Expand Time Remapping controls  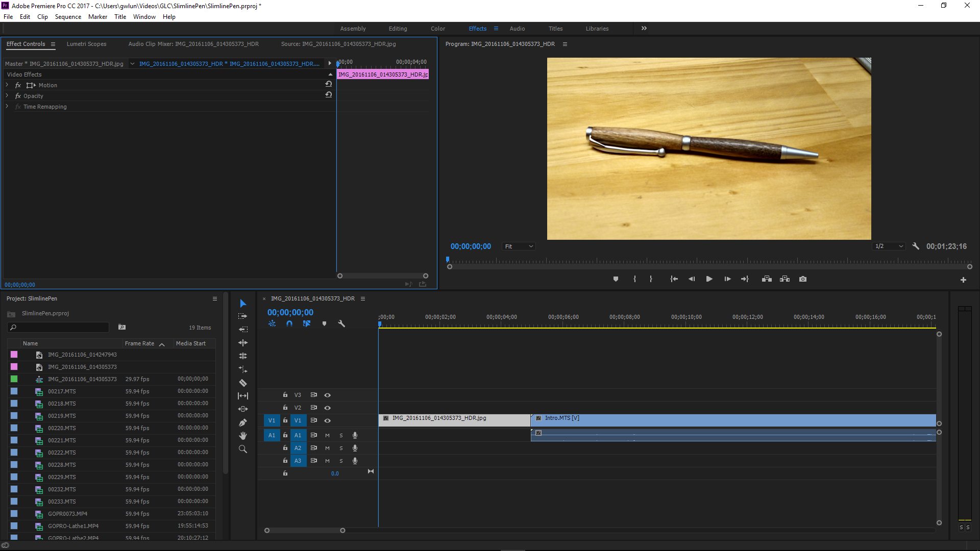(x=7, y=106)
